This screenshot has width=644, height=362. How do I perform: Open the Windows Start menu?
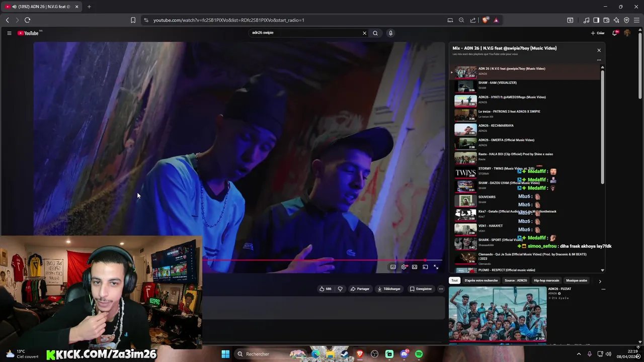(225, 354)
